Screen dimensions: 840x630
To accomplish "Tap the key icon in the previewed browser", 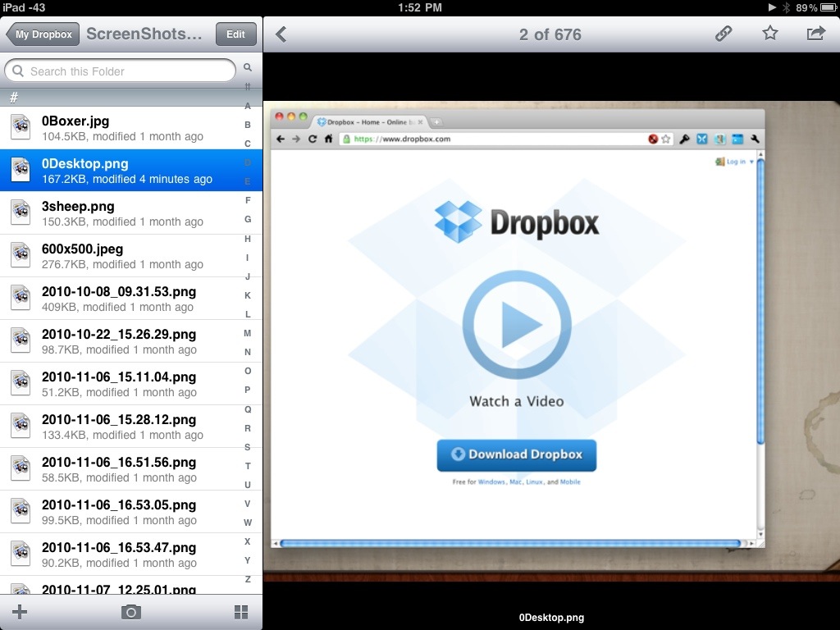I will [x=684, y=139].
